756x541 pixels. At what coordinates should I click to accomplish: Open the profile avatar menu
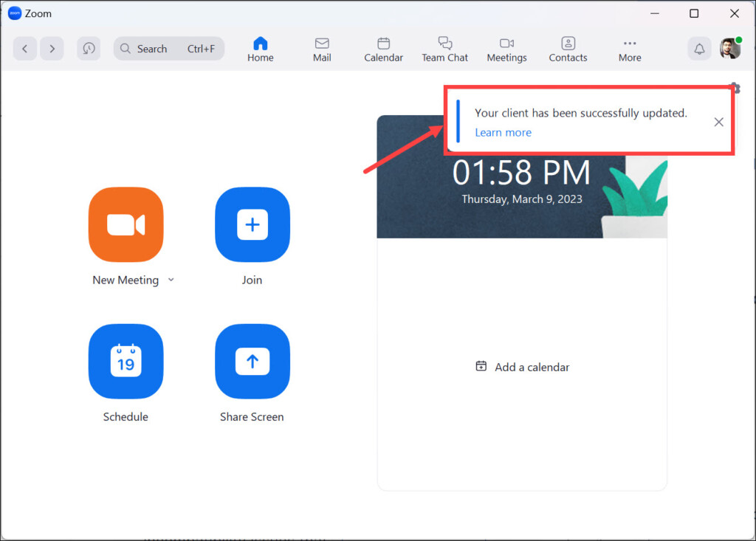point(730,49)
